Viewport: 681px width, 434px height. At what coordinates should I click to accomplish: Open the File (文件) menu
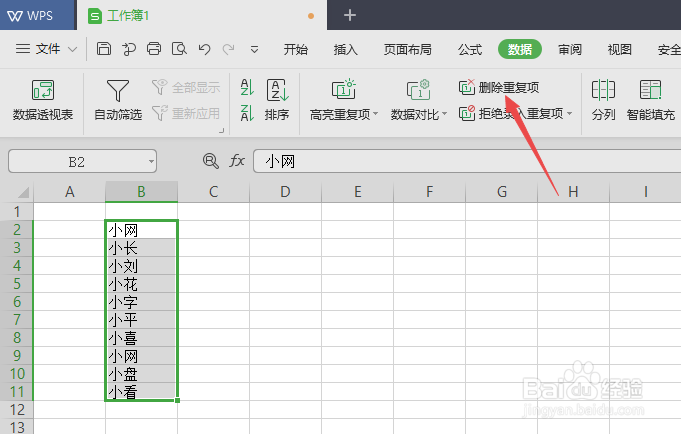point(46,49)
